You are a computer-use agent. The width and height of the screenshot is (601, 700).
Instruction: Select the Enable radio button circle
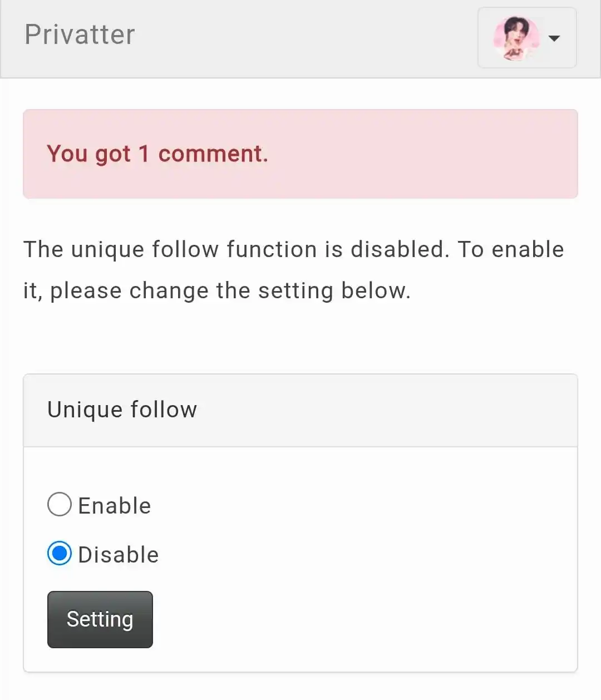(x=60, y=505)
